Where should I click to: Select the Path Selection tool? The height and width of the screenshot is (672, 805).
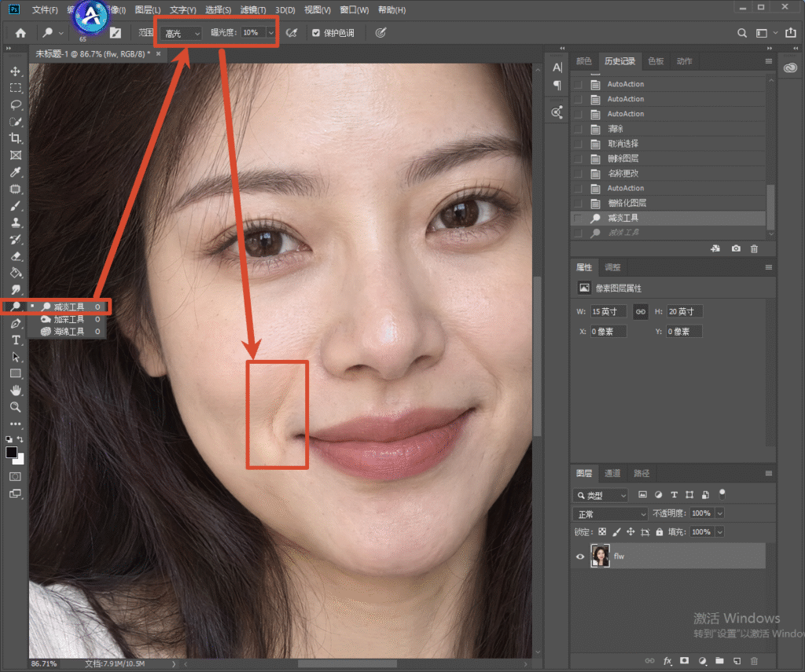pyautogui.click(x=16, y=357)
